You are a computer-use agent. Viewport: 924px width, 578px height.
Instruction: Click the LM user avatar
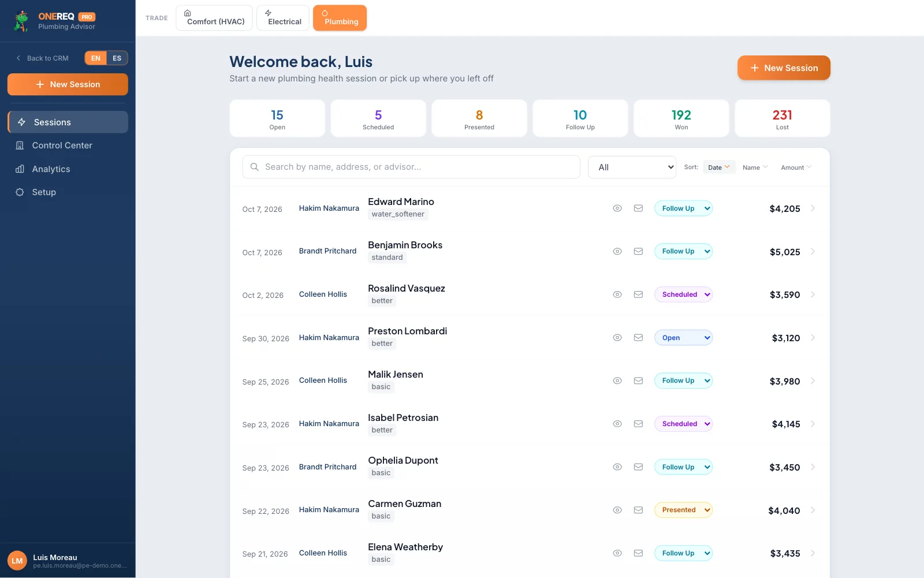click(x=17, y=561)
